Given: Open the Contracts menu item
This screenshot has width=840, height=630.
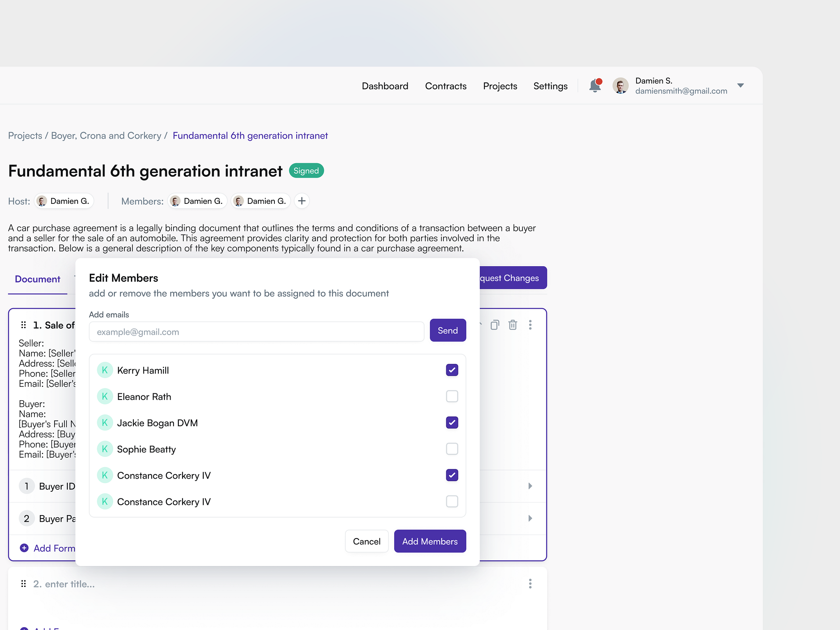Looking at the screenshot, I should point(445,86).
